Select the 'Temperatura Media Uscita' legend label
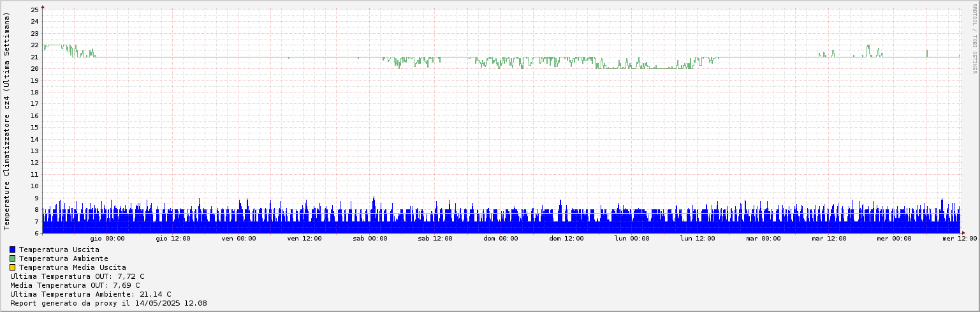 click(72, 267)
